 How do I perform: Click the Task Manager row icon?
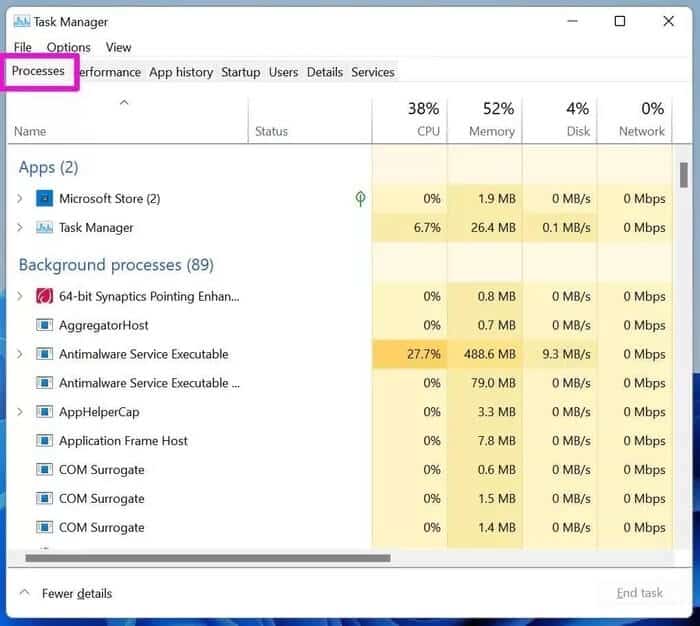[x=44, y=228]
